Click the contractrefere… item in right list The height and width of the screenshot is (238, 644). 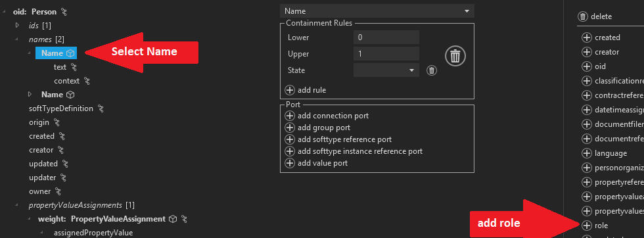619,95
